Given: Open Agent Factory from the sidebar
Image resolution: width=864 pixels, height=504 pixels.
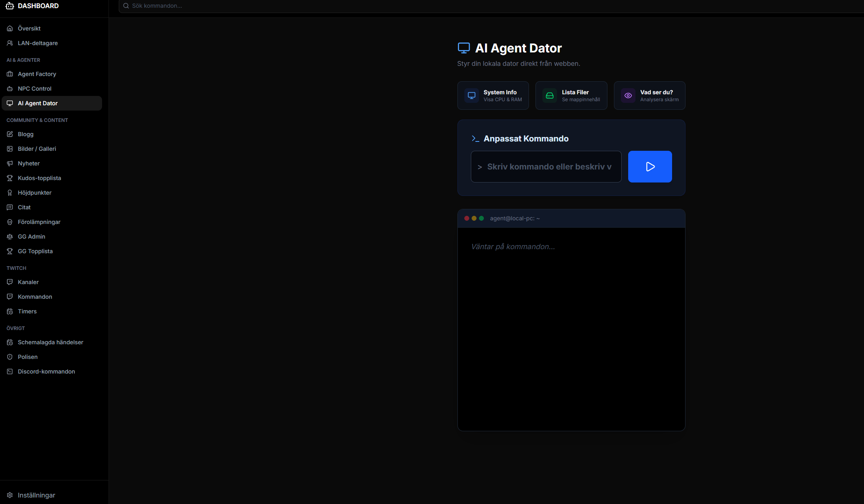Looking at the screenshot, I should point(52,74).
